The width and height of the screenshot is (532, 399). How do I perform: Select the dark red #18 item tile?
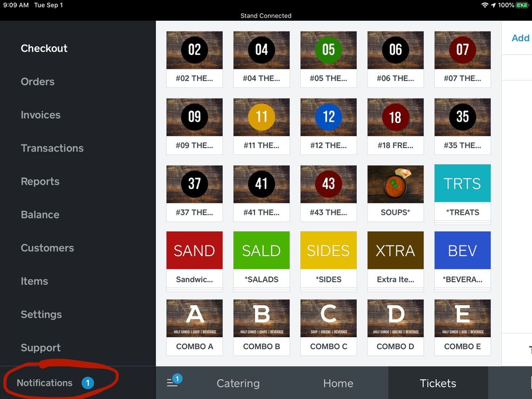395,126
